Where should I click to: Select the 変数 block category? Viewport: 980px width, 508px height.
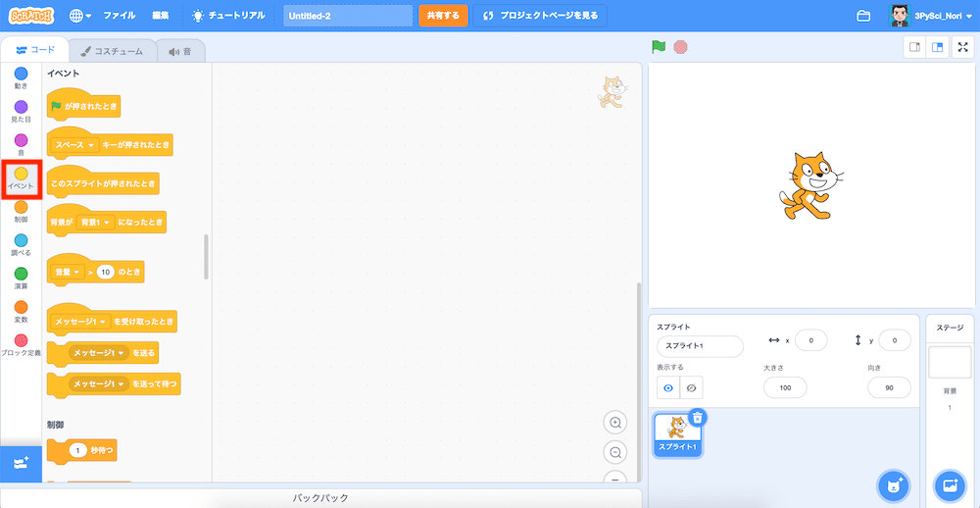22,312
